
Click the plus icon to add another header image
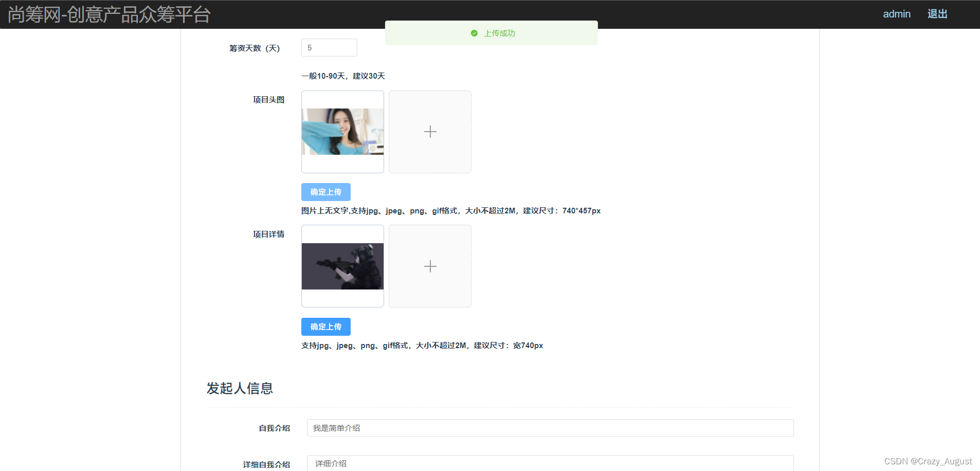pos(430,132)
